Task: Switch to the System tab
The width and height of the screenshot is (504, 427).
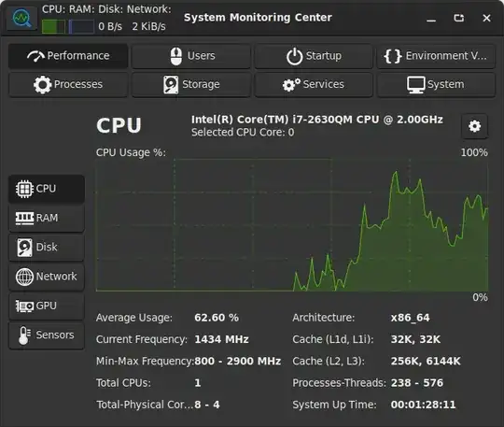Action: [436, 85]
